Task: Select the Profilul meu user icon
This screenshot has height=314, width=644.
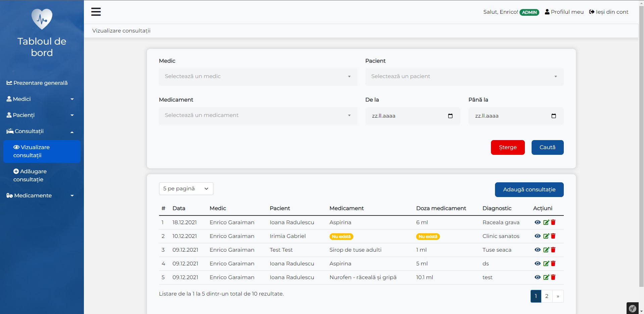Action: point(547,11)
